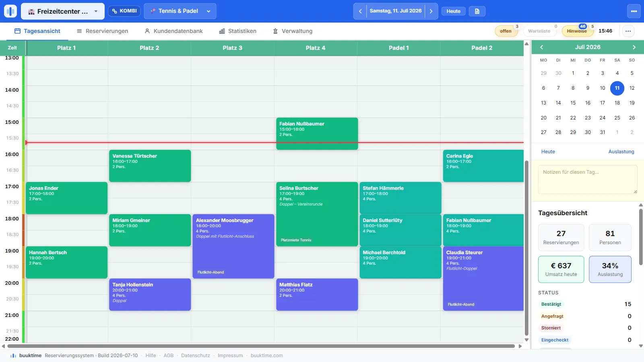644x362 pixels.
Task: Click the Notizen für diesen Tag field
Action: pyautogui.click(x=588, y=179)
